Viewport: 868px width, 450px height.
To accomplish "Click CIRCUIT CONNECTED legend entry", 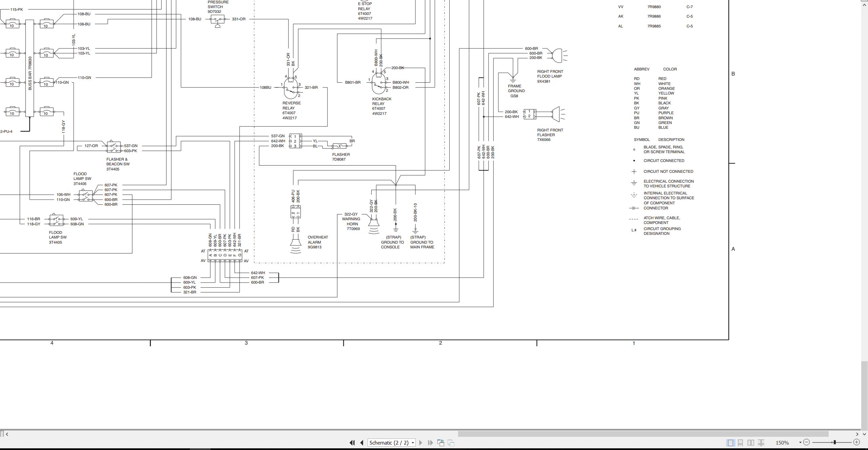I will [664, 161].
